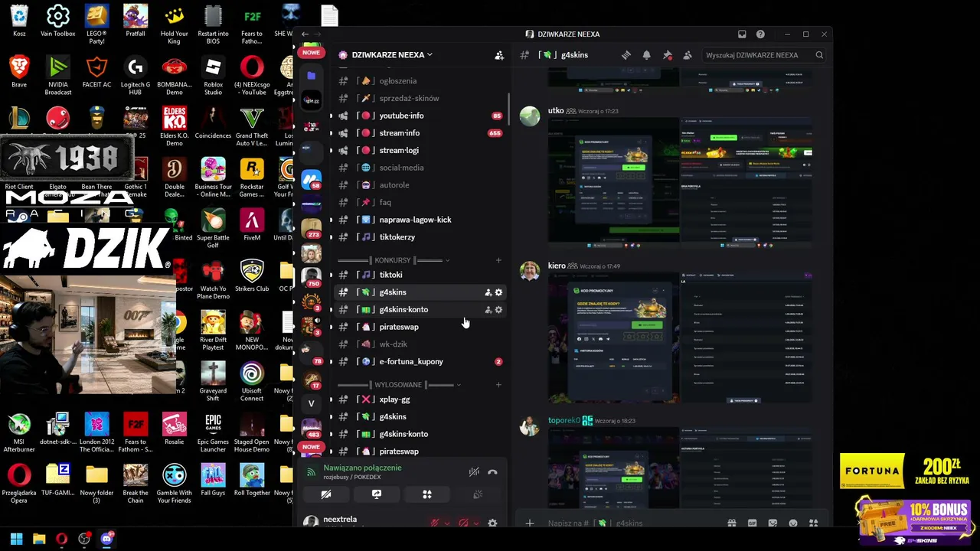Select the wk-dzik channel
The width and height of the screenshot is (980, 551).
(420, 344)
